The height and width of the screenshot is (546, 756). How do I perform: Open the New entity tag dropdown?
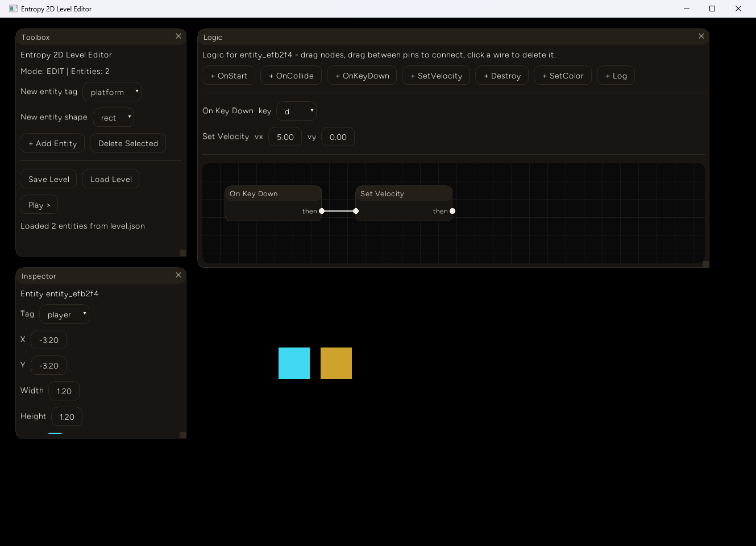(x=112, y=92)
